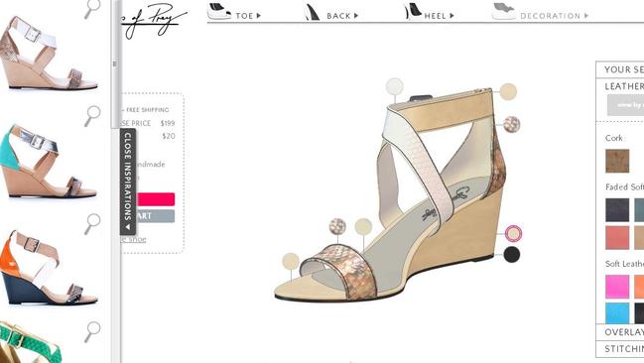Image resolution: width=644 pixels, height=363 pixels.
Task: Click the inspirations panel scrollbar handle
Action: (x=115, y=64)
